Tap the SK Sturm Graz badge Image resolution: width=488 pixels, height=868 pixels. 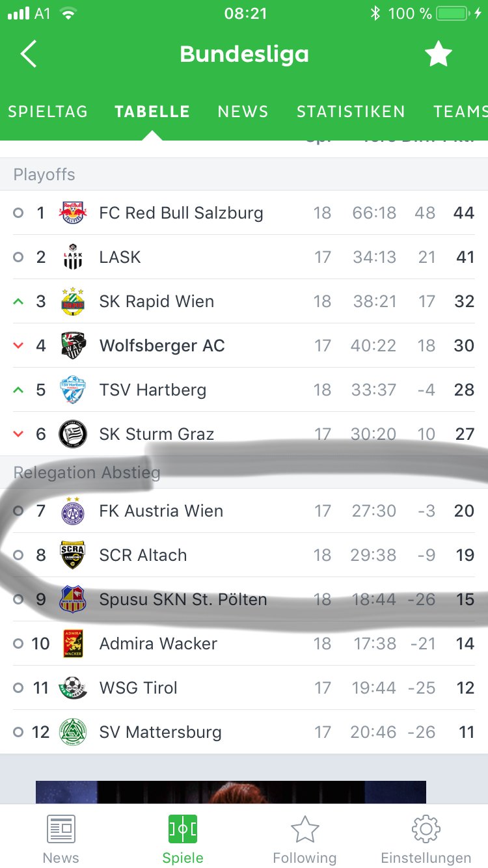tap(73, 434)
